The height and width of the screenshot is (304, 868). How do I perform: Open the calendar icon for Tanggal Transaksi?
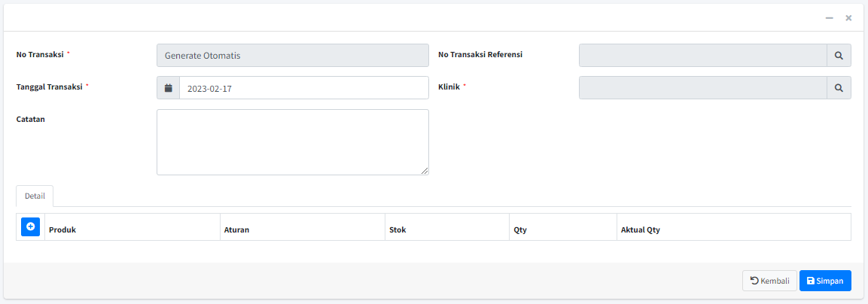(x=169, y=88)
